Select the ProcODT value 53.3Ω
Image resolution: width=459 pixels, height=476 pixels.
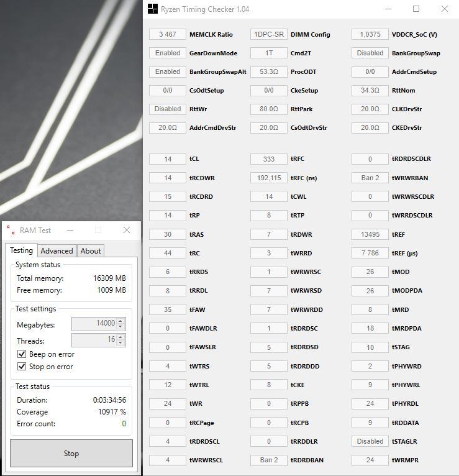[269, 71]
